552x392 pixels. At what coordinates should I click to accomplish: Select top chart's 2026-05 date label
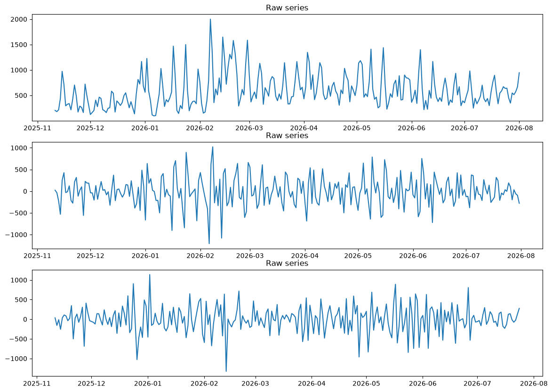click(x=357, y=128)
